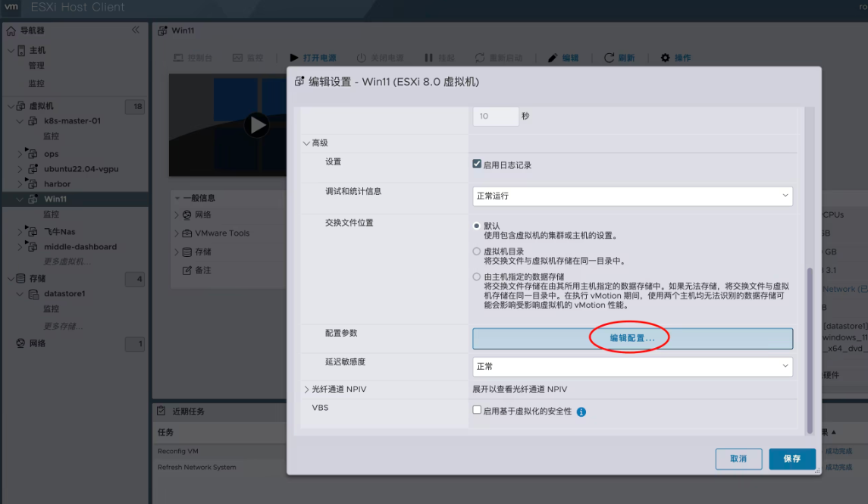Open the 调试和统计信息 dropdown
This screenshot has width=868, height=504.
(632, 196)
